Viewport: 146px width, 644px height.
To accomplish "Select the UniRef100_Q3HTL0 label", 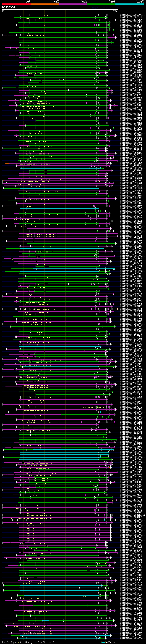I will tap(131, 93).
